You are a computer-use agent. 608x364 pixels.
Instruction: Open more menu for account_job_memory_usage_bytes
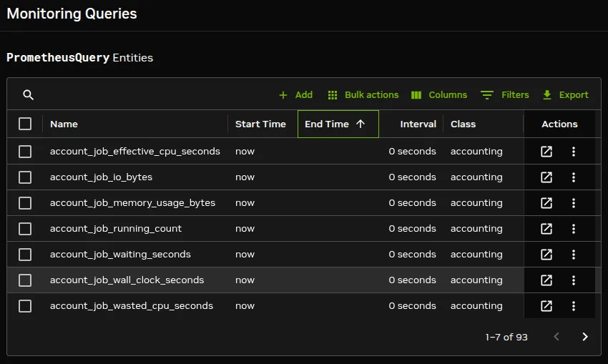574,203
